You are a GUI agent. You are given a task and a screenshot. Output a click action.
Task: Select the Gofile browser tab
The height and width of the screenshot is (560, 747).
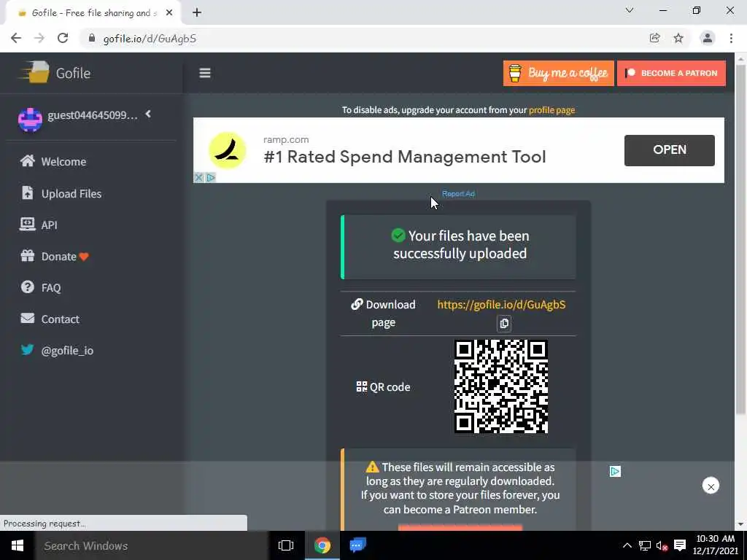point(93,13)
